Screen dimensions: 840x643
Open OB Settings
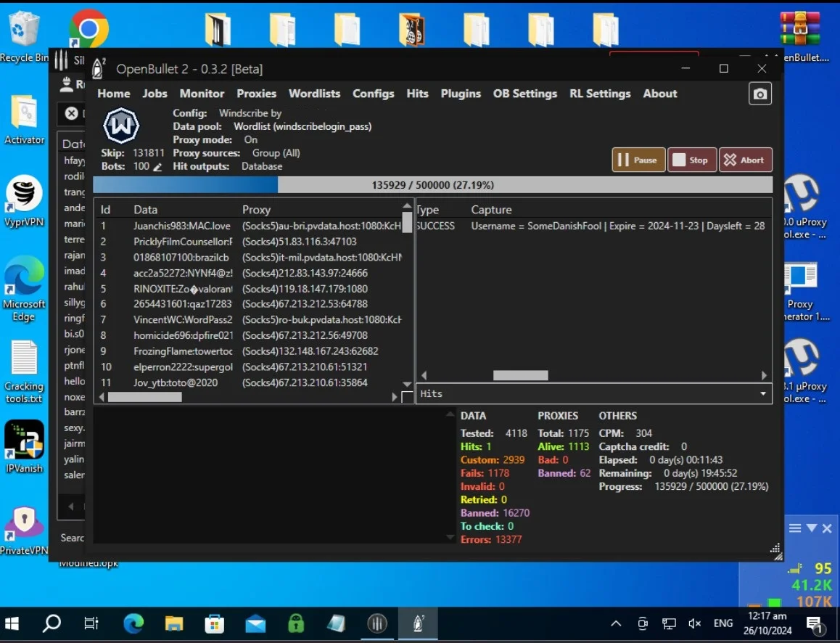tap(525, 94)
